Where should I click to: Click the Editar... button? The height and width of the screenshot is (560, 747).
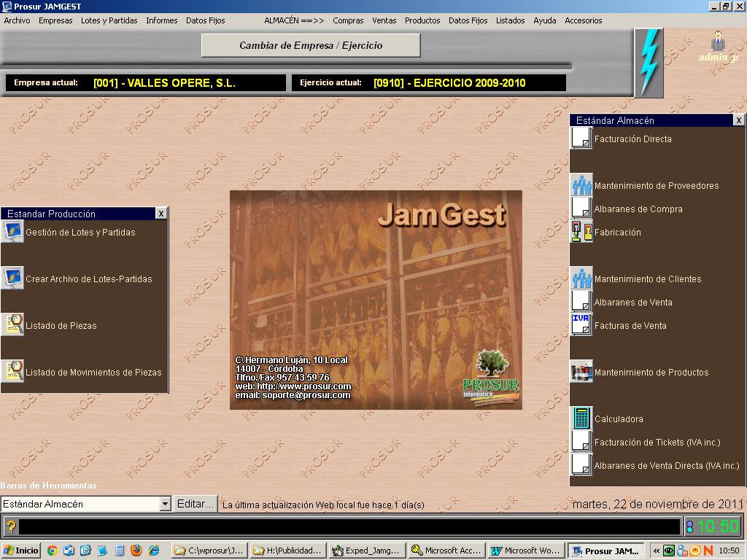tap(195, 504)
